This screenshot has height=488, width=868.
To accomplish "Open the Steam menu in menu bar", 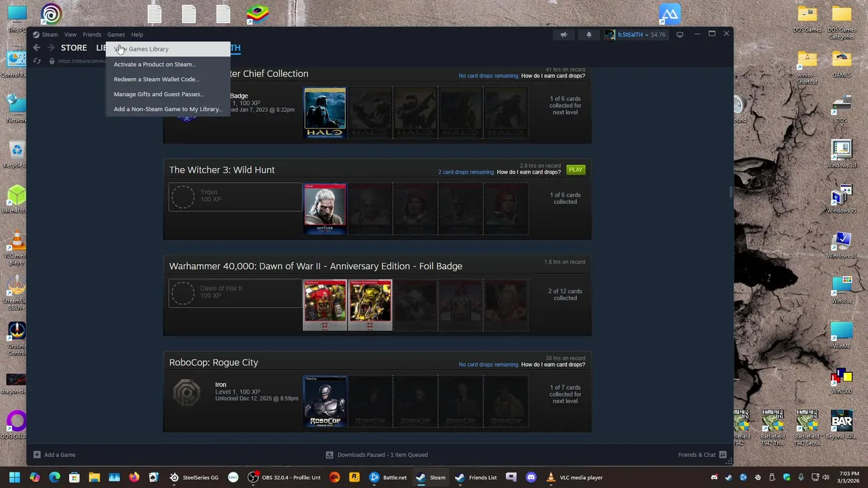I will [x=50, y=35].
